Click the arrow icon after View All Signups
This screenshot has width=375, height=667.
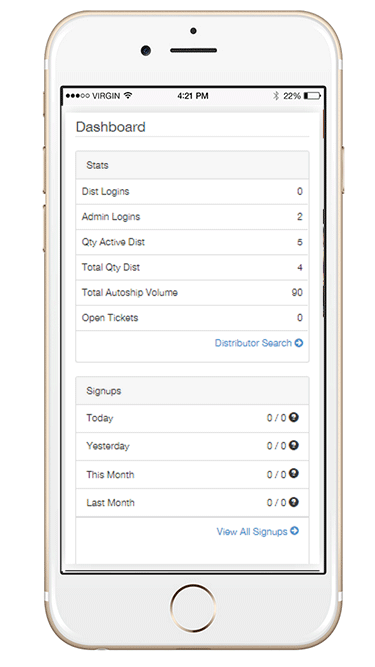(x=294, y=531)
